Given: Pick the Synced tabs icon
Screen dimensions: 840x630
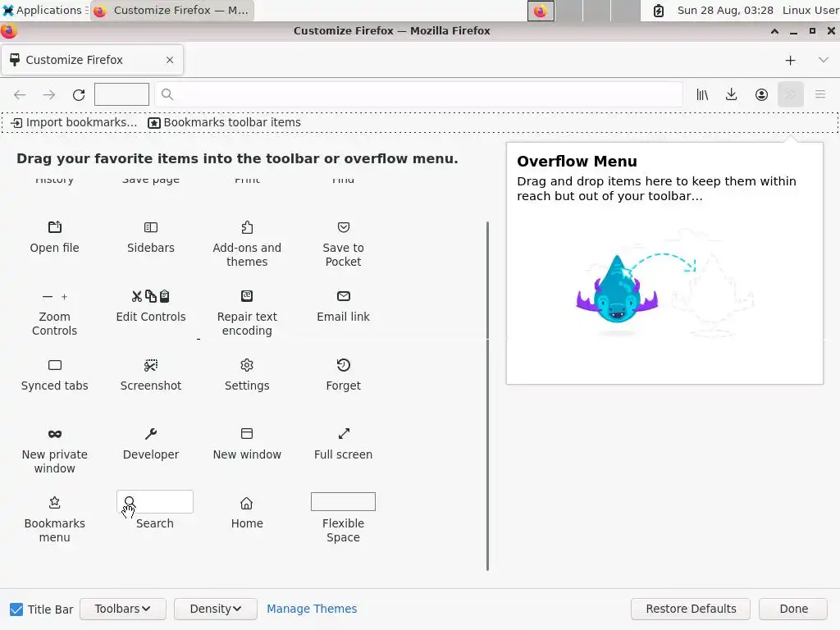Looking at the screenshot, I should coord(55,365).
